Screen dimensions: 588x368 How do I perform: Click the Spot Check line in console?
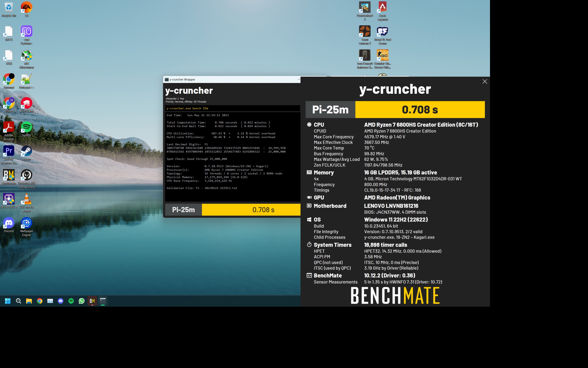197,159
